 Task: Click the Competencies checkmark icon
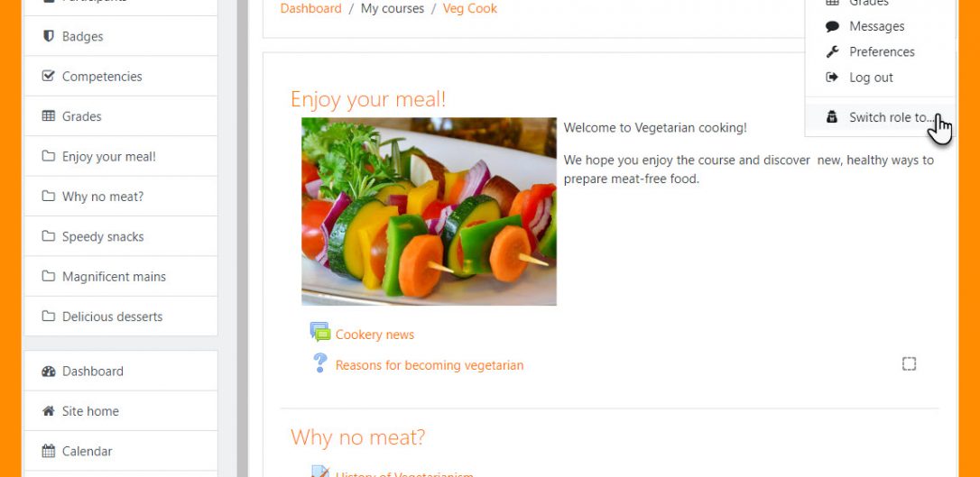tap(48, 76)
